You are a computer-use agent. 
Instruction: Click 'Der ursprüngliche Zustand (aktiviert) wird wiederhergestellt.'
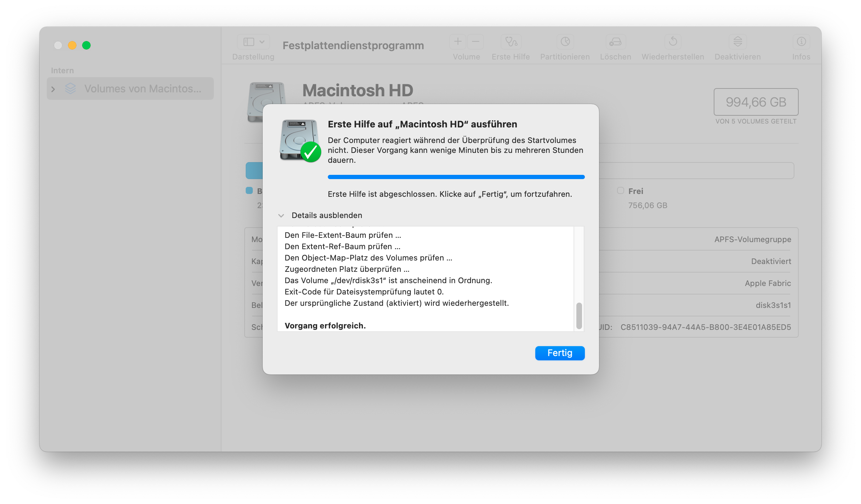pyautogui.click(x=397, y=303)
